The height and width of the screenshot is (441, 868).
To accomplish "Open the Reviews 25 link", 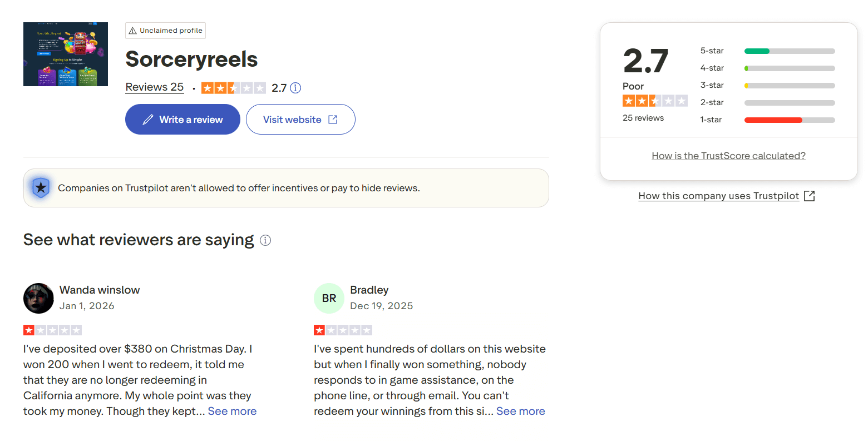I will pyautogui.click(x=154, y=87).
